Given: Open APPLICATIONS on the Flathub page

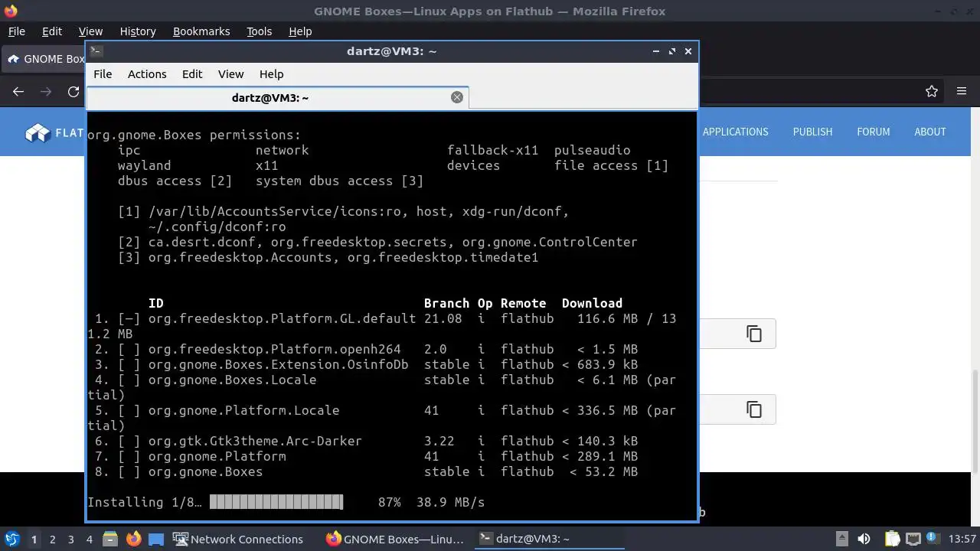Looking at the screenshot, I should coord(735,132).
